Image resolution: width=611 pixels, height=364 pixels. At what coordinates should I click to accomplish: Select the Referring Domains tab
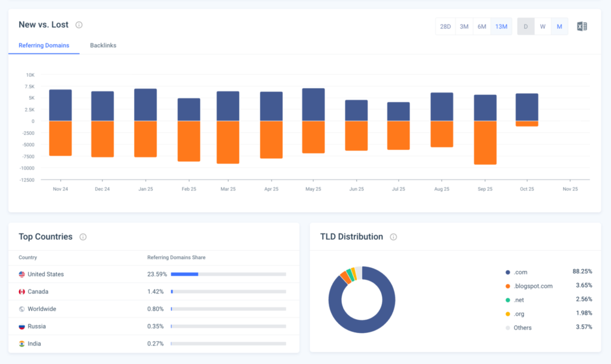pos(44,45)
